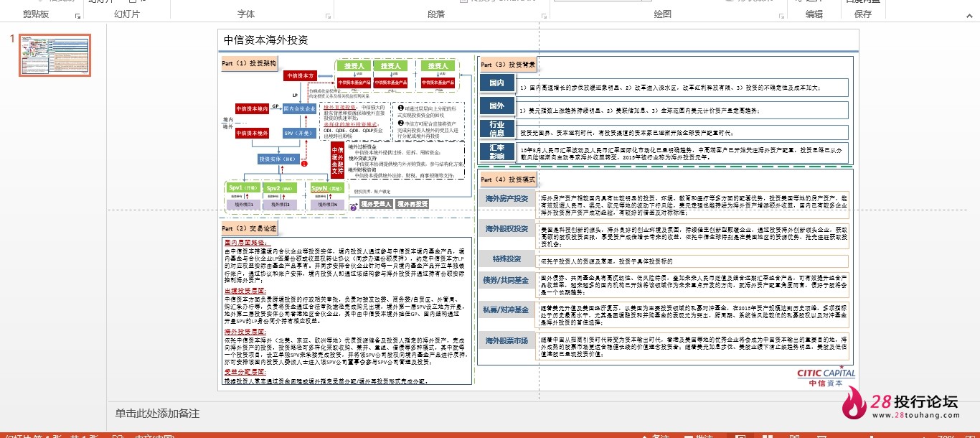980x438 pixels.
Task: Open the 段落 group dialog launcher
Action: point(542,15)
